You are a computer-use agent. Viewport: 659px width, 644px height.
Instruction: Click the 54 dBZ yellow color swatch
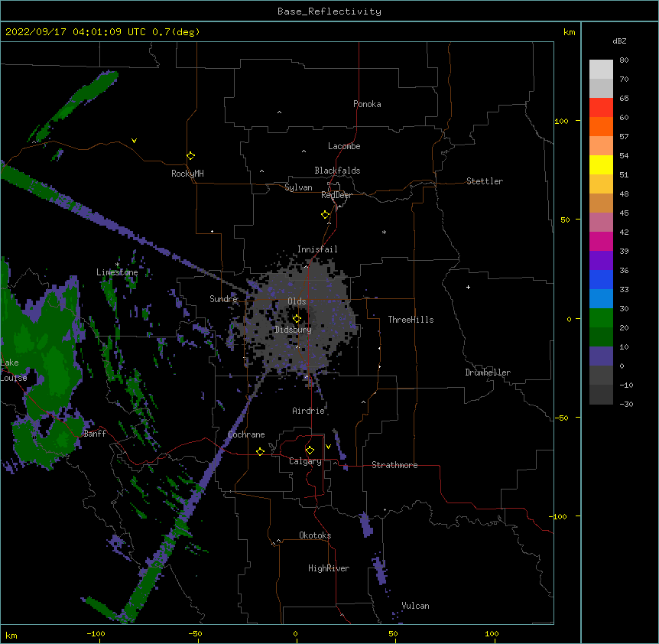point(601,164)
